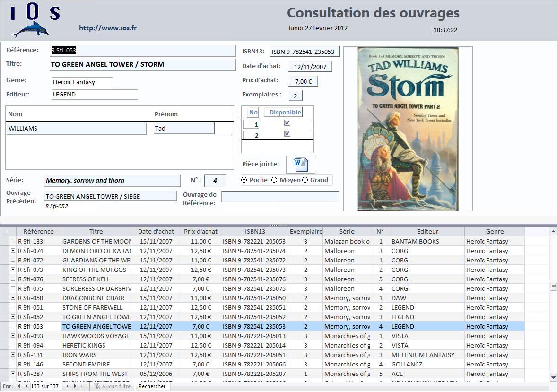Open the http://www.ios.fr link
This screenshot has width=557, height=392.
[x=108, y=28]
